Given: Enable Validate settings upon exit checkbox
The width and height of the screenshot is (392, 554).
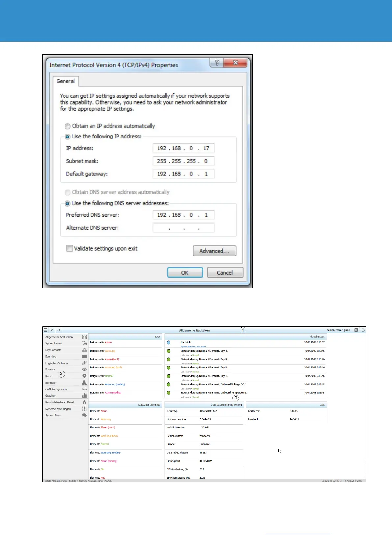Looking at the screenshot, I should (69, 248).
